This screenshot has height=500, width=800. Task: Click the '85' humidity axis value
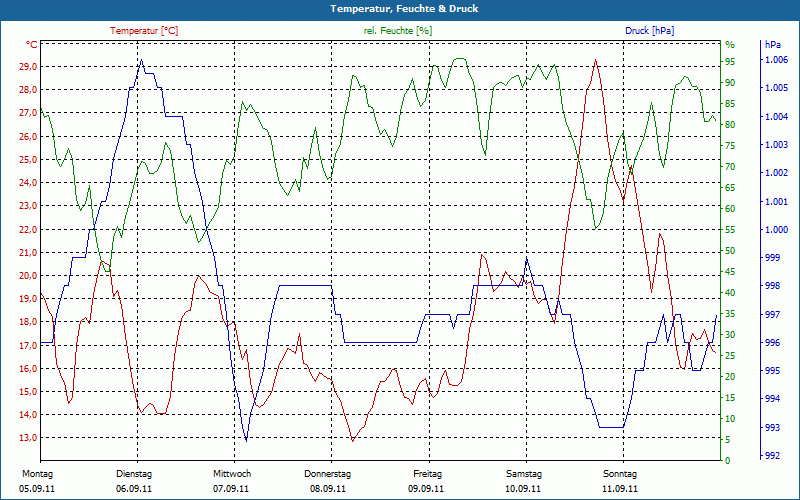pos(730,104)
